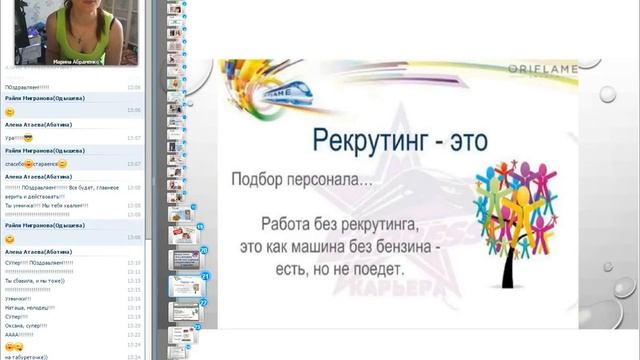Click the sunglasses emoji after "Ура!!!!"
The height and width of the screenshot is (360, 640).
[28, 138]
